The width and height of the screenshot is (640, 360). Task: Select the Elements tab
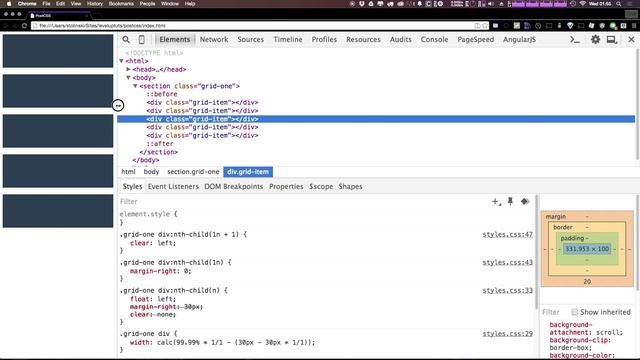tap(175, 40)
